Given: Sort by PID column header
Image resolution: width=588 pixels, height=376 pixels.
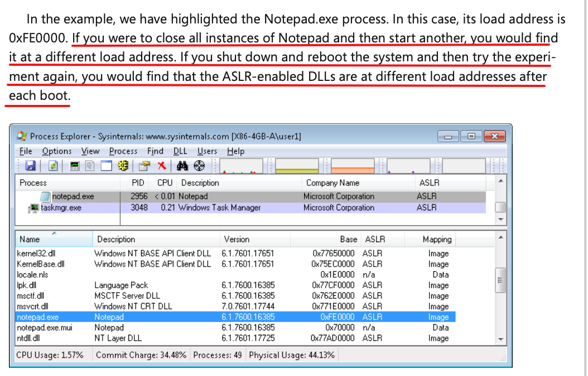Looking at the screenshot, I should pos(134,183).
